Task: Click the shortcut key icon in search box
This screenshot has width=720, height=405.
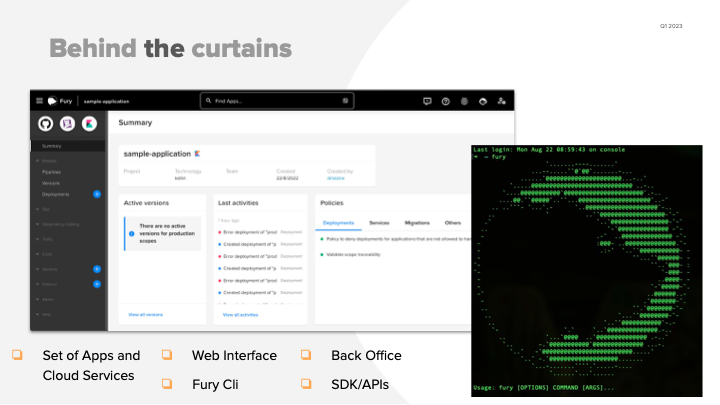Action: 345,101
